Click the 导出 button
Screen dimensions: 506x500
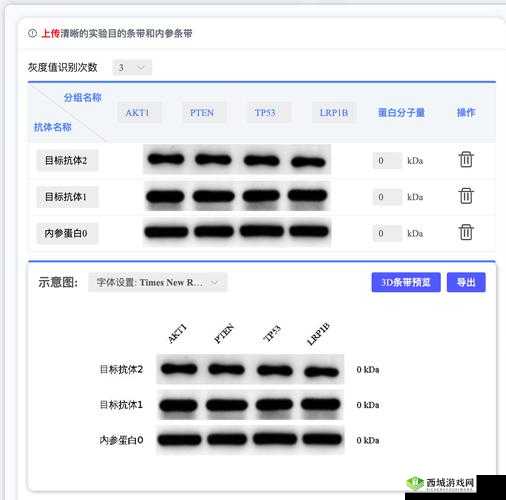tap(466, 282)
